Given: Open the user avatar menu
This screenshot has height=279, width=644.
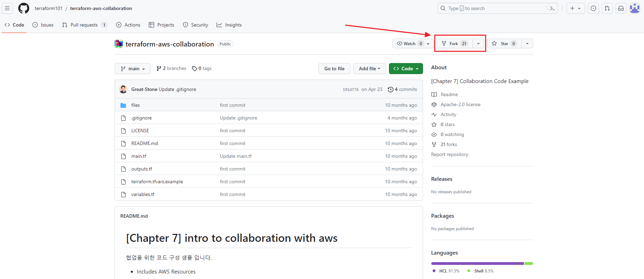Looking at the screenshot, I should 635,8.
